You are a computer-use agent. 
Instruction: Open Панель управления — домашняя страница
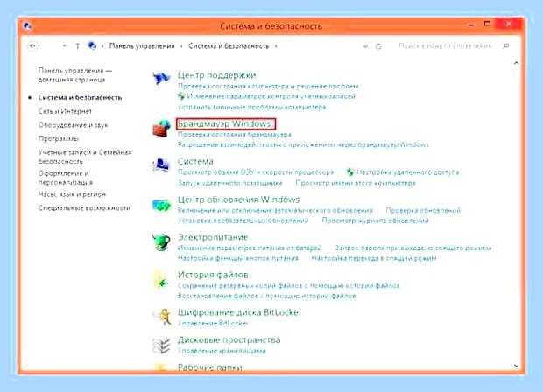pyautogui.click(x=75, y=75)
